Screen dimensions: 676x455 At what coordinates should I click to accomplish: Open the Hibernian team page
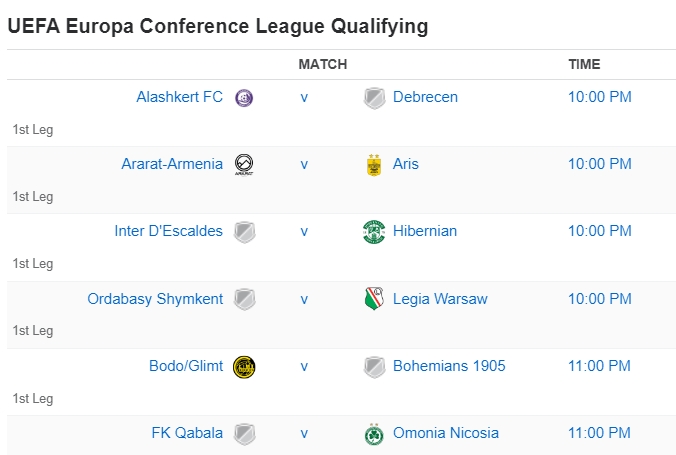pos(424,231)
